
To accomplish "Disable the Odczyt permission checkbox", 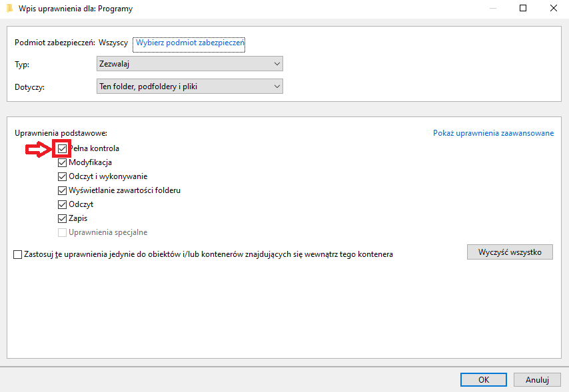I will tap(63, 204).
